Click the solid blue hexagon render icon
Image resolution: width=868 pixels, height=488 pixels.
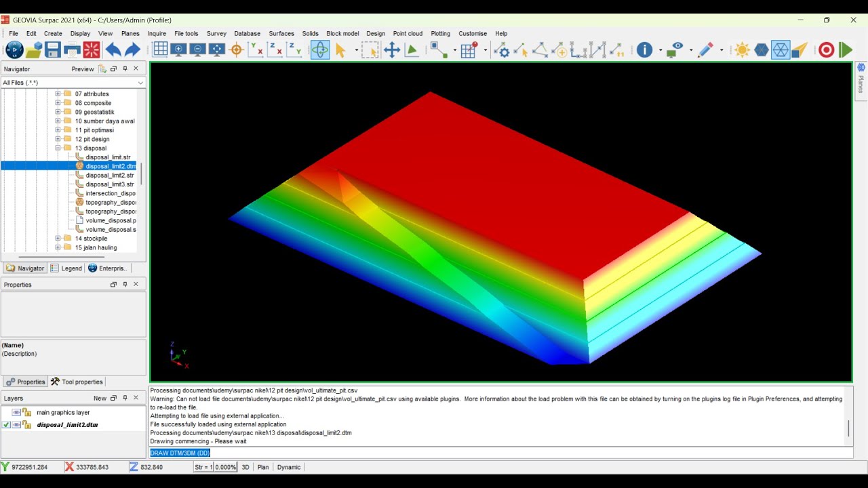pyautogui.click(x=762, y=49)
